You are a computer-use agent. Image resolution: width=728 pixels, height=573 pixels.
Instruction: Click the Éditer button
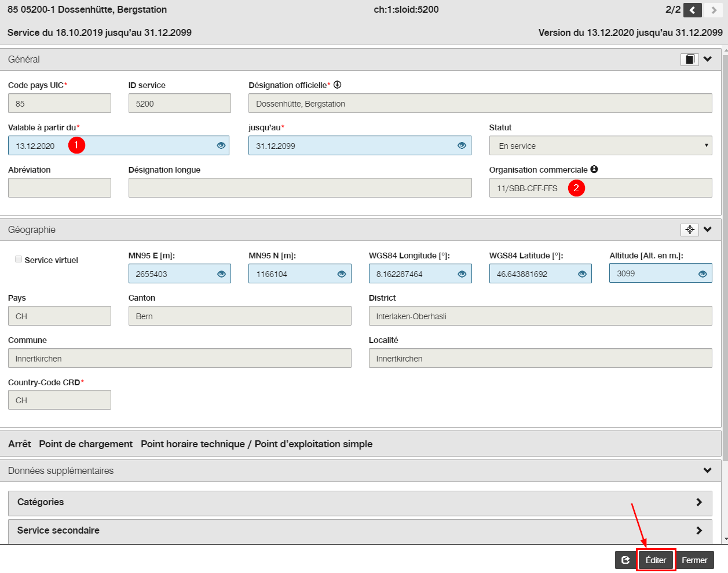coord(656,560)
